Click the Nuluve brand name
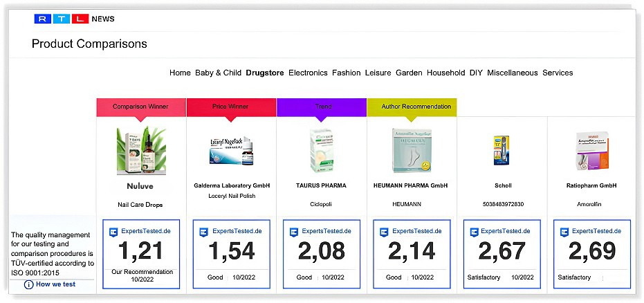 [140, 186]
